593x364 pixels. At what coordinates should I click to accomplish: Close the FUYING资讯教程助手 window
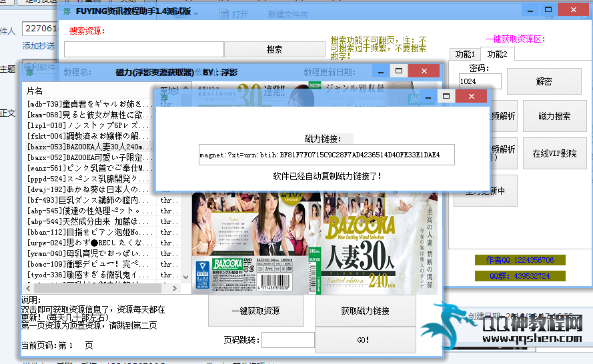coord(574,9)
